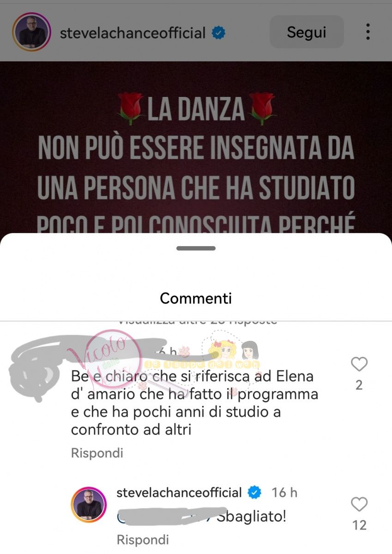Open stevelachanceofficial avatar in post header
The height and width of the screenshot is (554, 392).
coord(31,32)
